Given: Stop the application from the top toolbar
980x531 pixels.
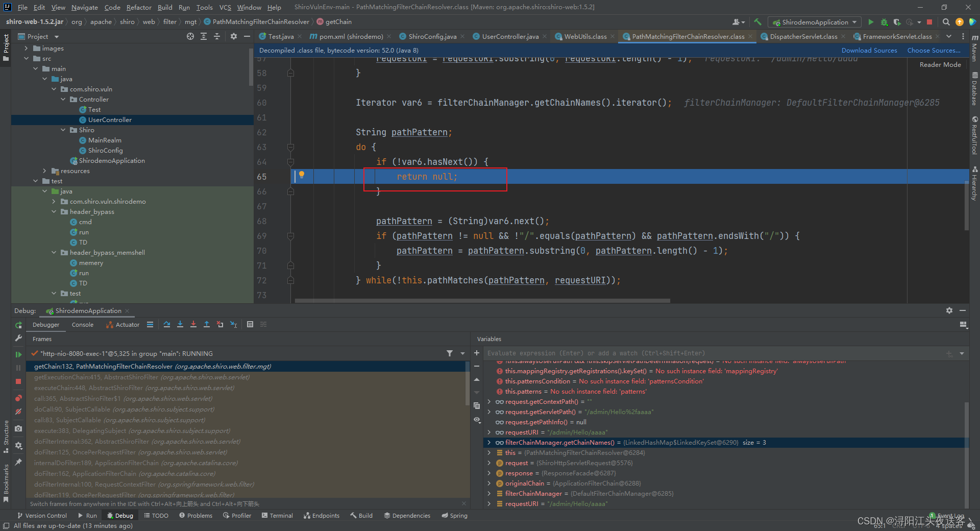Looking at the screenshot, I should point(929,22).
